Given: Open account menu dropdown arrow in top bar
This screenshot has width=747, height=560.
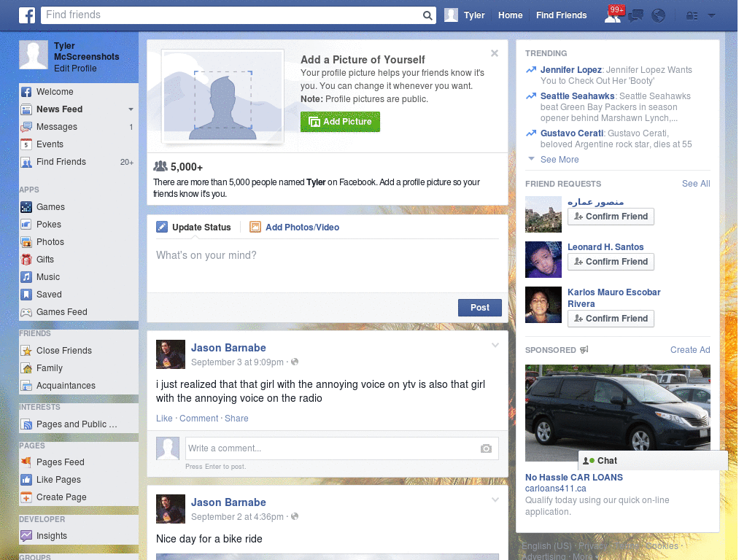Looking at the screenshot, I should pos(711,16).
